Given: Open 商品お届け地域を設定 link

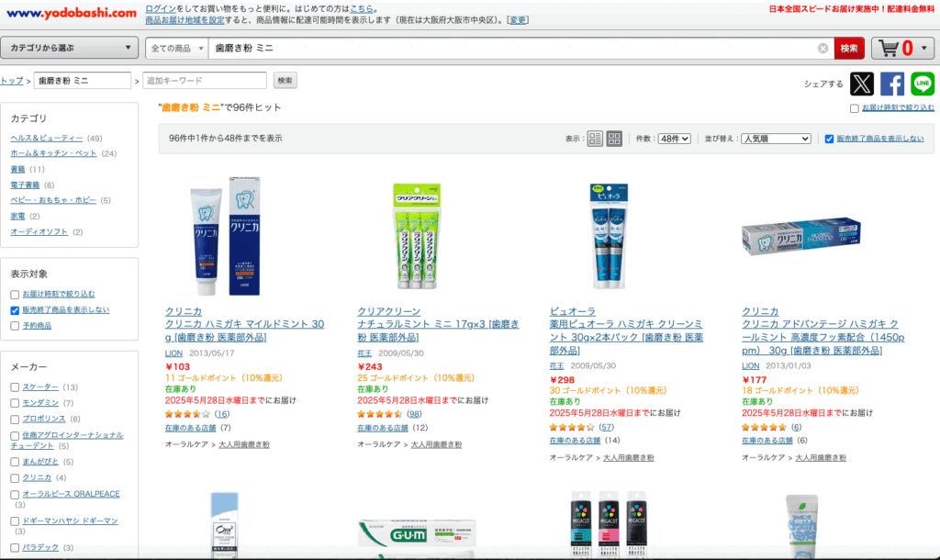Looking at the screenshot, I should [185, 20].
